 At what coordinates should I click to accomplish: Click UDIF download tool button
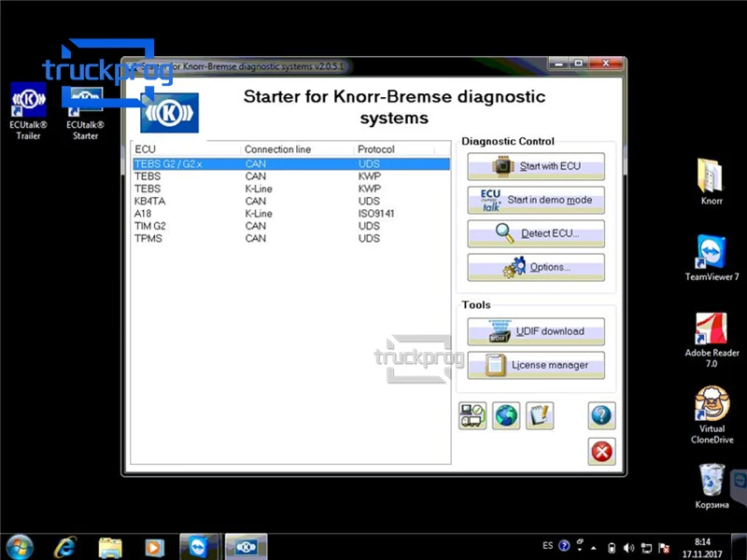point(536,331)
